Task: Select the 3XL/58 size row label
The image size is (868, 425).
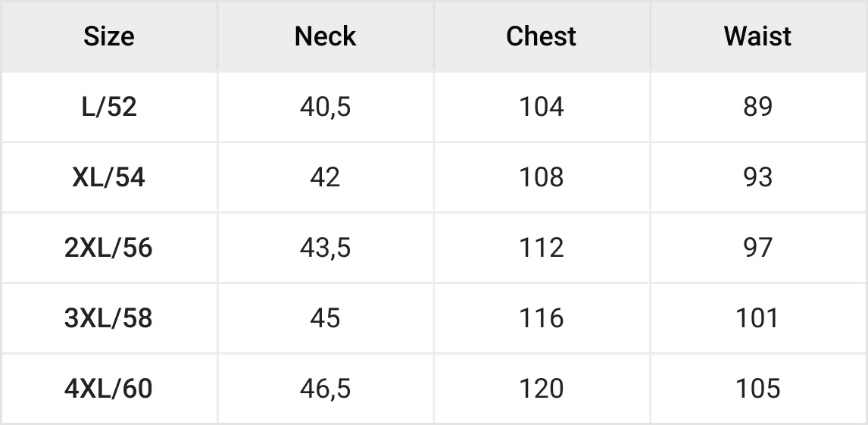Action: [109, 318]
